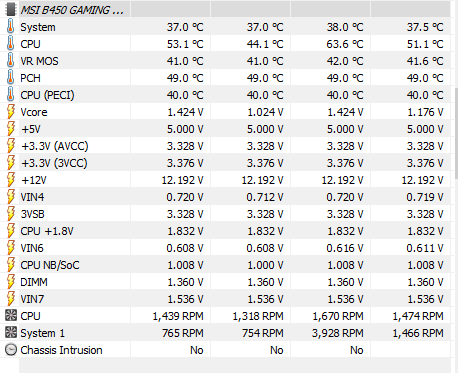Screen dimensions: 458x373
Task: Click the thermometer icon for VR MOS
Action: click(11, 61)
